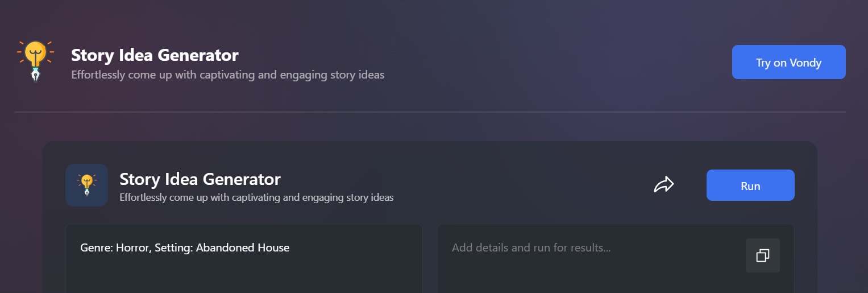The image size is (868, 293).
Task: Place cursor after 'Abandoned House' text
Action: tap(290, 247)
